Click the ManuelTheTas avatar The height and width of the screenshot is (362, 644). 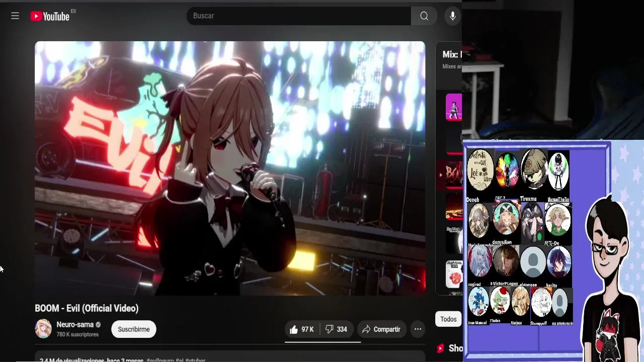tap(558, 171)
